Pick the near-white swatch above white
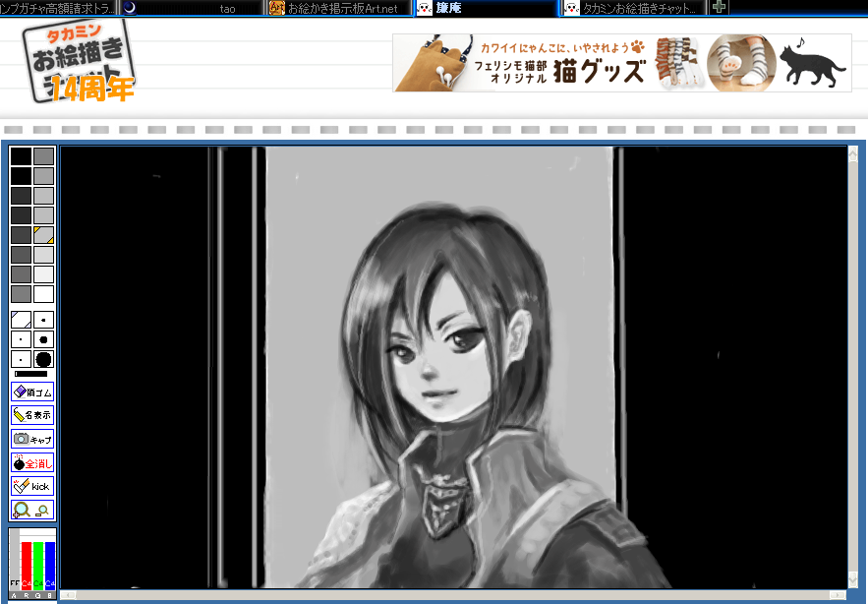The image size is (868, 604). [x=43, y=274]
